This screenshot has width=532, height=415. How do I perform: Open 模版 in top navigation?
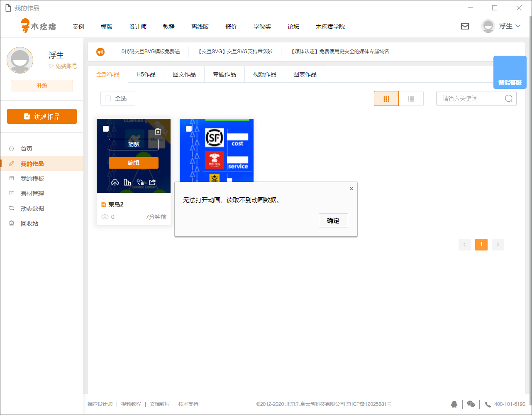click(107, 27)
